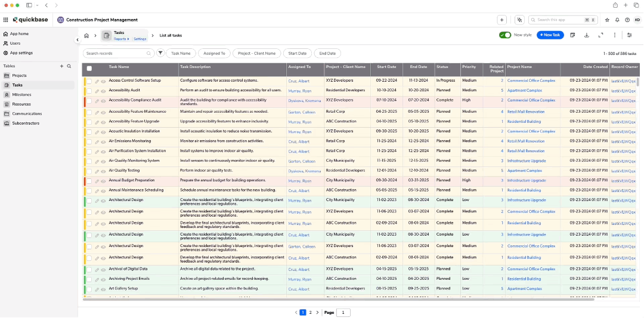Expand the Reports menu under Tasks
This screenshot has height=318, width=644.
[x=121, y=39]
